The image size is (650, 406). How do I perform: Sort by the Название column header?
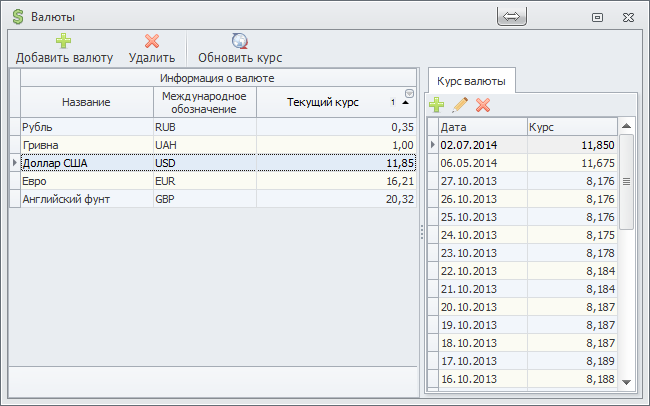click(x=86, y=102)
